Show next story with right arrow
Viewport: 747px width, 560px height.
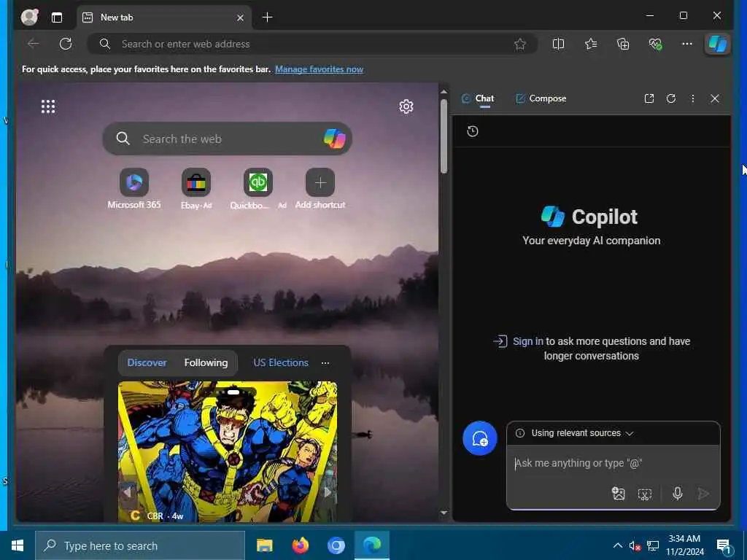coord(328,492)
